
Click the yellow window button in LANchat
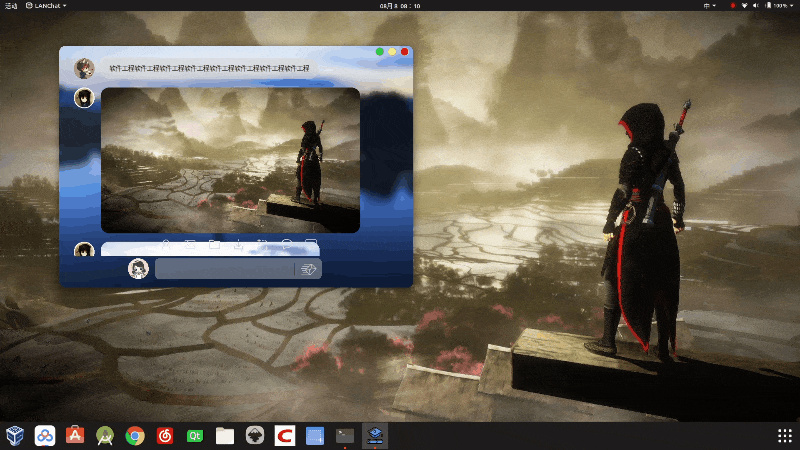[392, 52]
